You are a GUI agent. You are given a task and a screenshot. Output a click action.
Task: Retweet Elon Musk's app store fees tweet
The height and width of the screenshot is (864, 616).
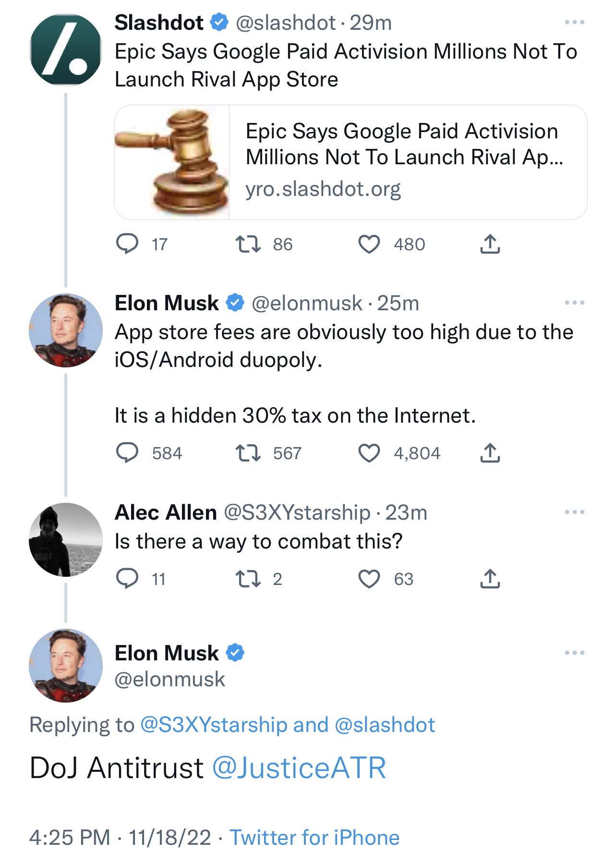[248, 453]
